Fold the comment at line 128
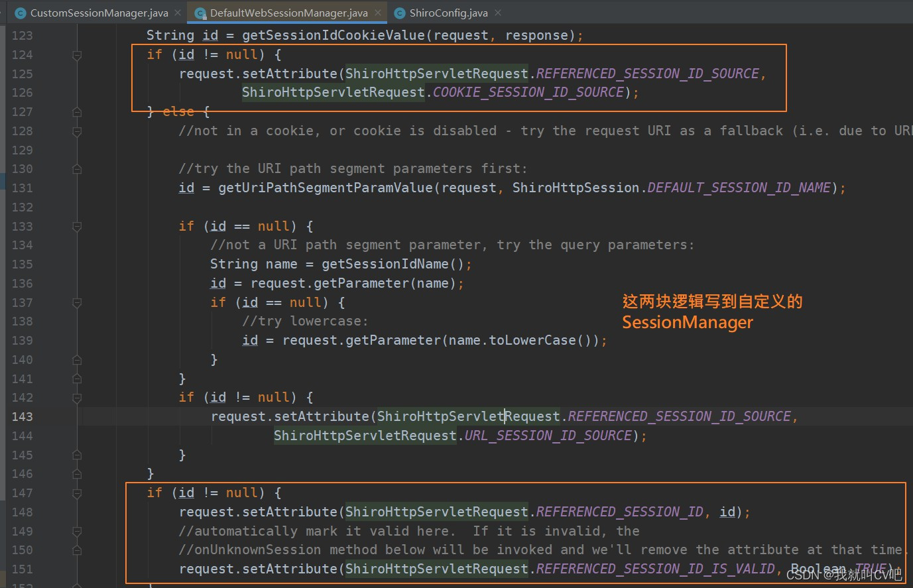 click(77, 131)
